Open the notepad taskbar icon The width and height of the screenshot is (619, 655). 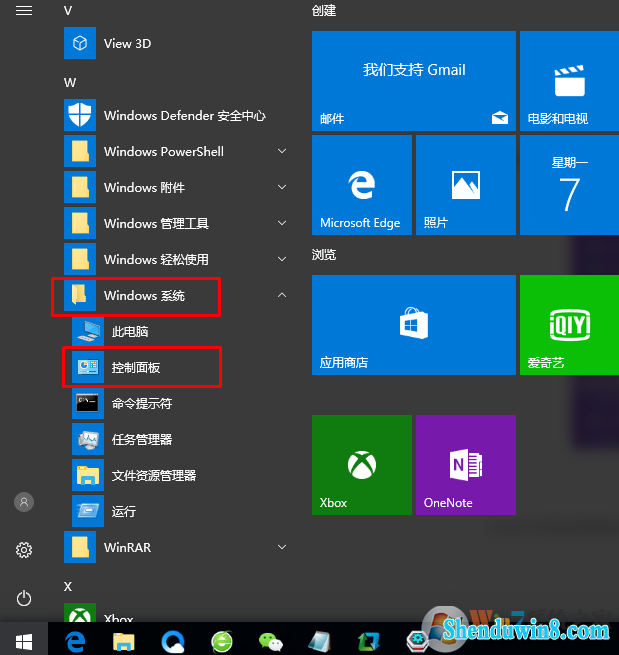point(320,641)
